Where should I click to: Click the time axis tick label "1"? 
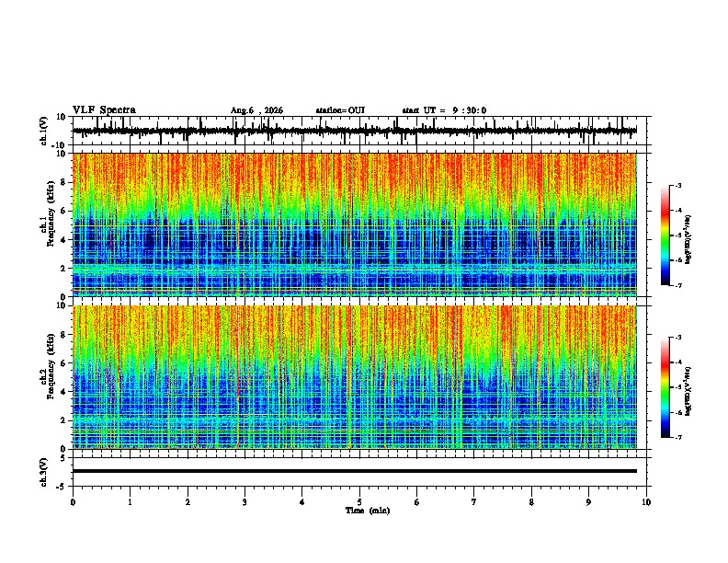click(x=130, y=502)
